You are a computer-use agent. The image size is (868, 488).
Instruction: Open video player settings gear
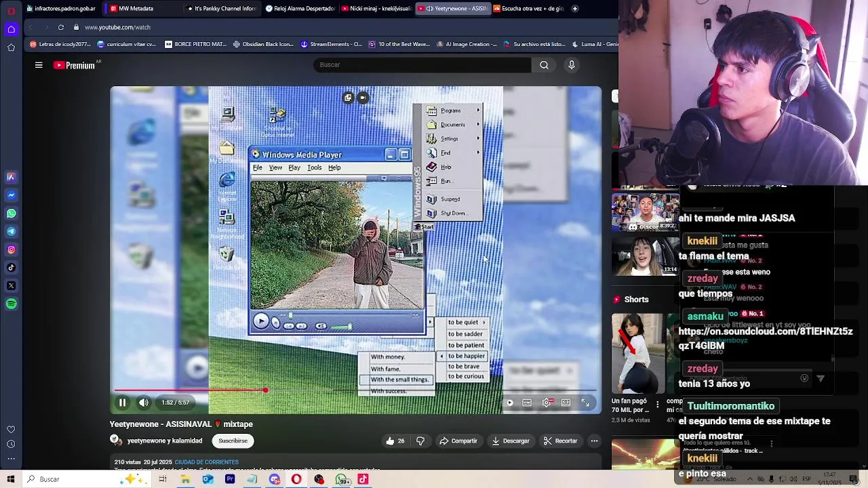pos(547,403)
